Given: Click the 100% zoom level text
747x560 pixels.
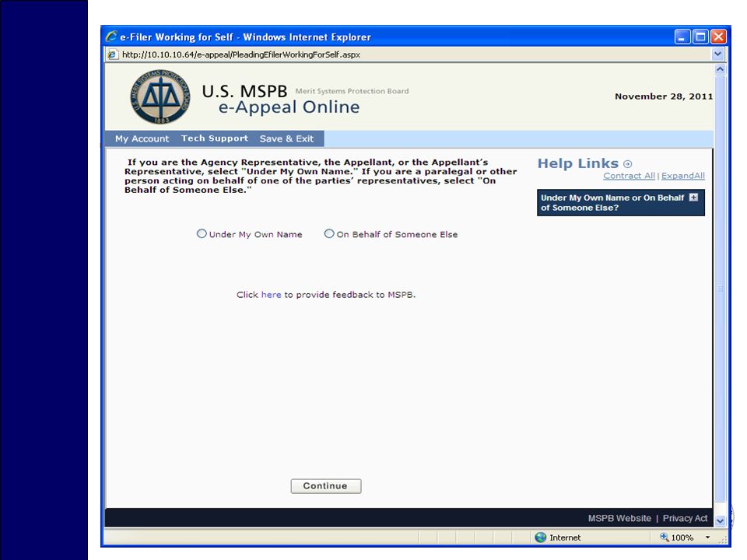Looking at the screenshot, I should [x=682, y=537].
